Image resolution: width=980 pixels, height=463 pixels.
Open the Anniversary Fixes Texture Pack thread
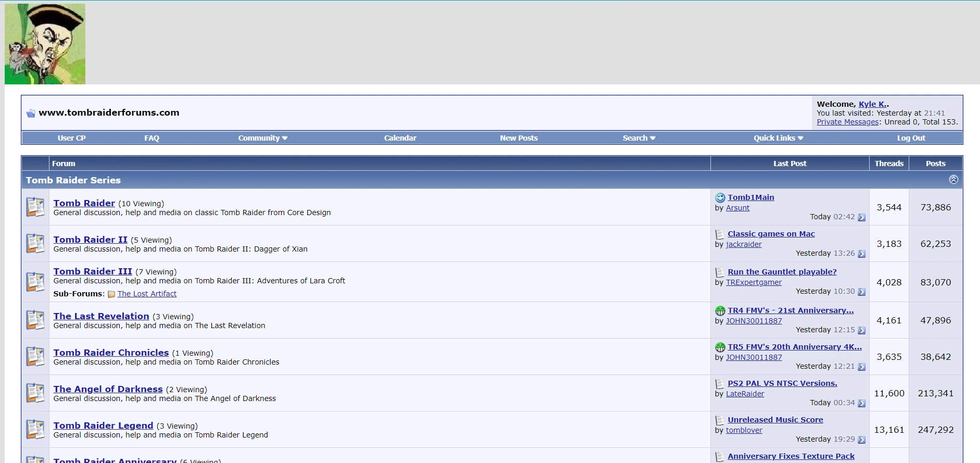tap(791, 456)
